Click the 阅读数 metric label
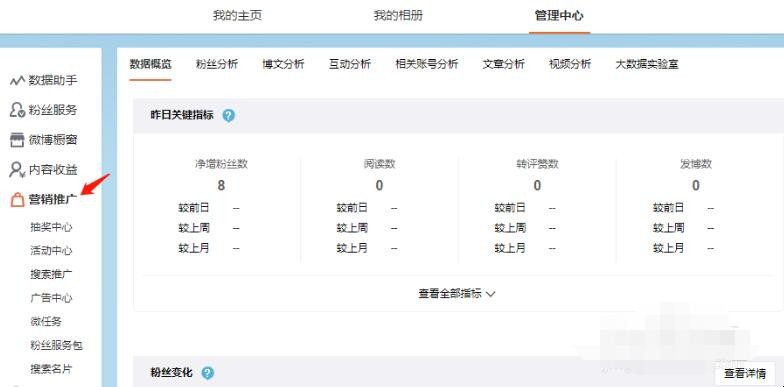This screenshot has width=784, height=387. click(380, 164)
